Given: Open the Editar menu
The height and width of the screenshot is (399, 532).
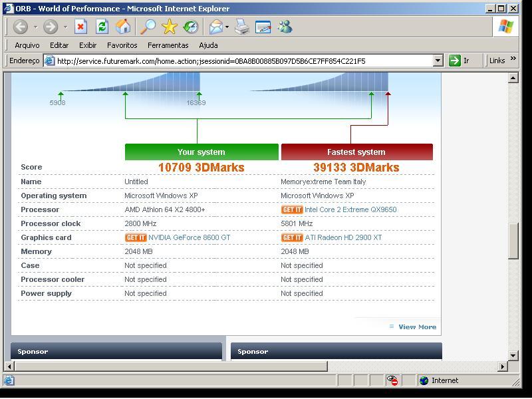Looking at the screenshot, I should (59, 45).
